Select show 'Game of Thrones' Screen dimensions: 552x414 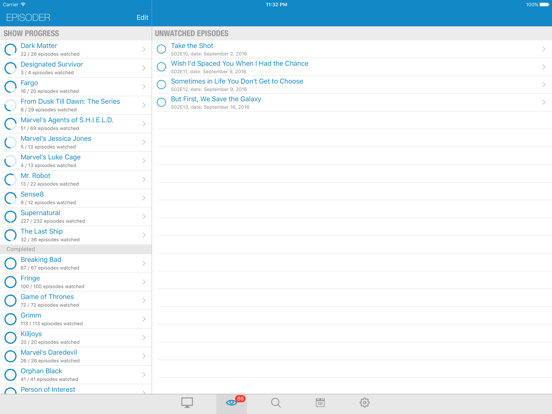[76, 301]
